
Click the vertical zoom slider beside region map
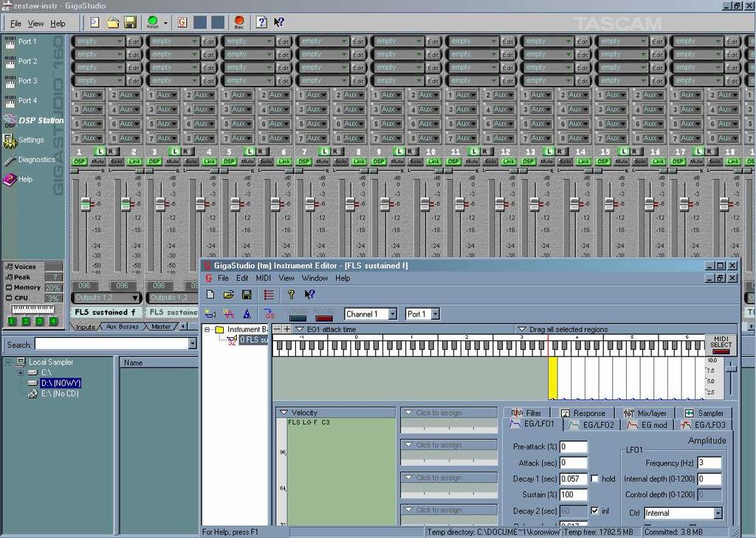[732, 368]
